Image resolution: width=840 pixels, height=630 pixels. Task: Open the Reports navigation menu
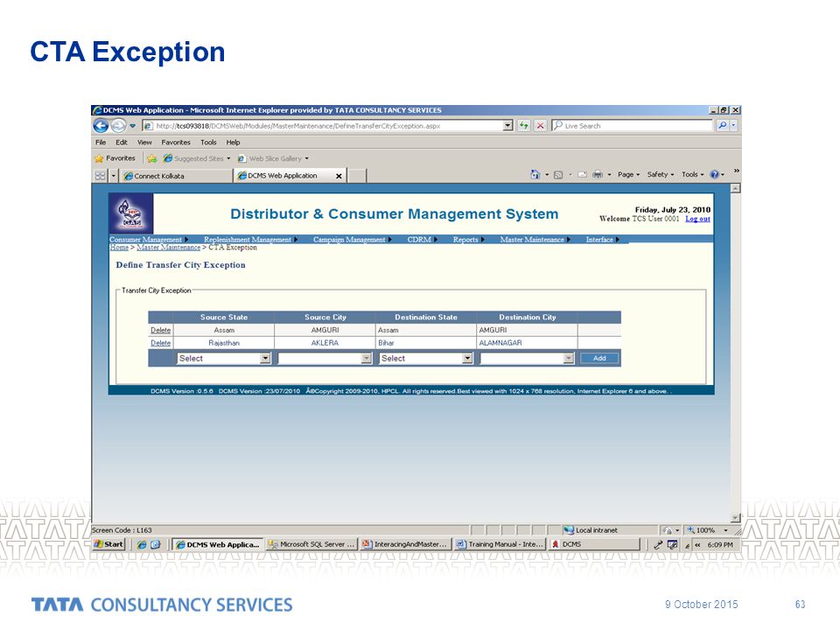[x=468, y=240]
